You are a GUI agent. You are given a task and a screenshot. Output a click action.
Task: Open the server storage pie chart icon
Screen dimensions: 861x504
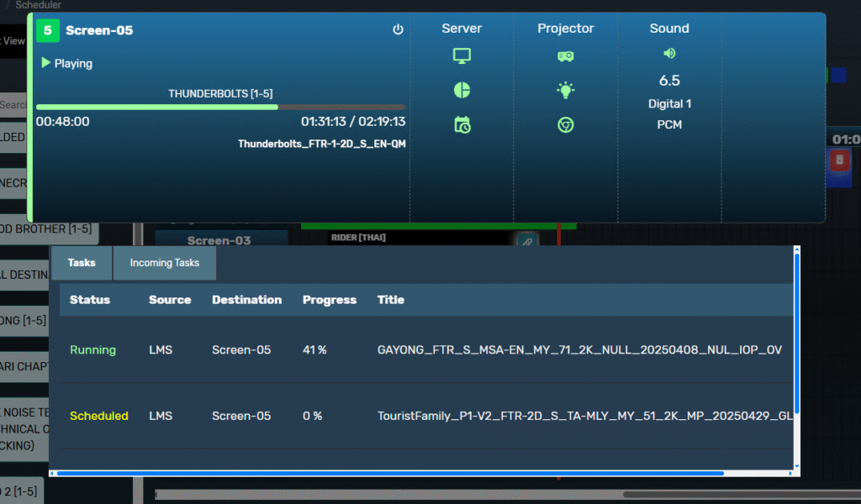point(462,90)
